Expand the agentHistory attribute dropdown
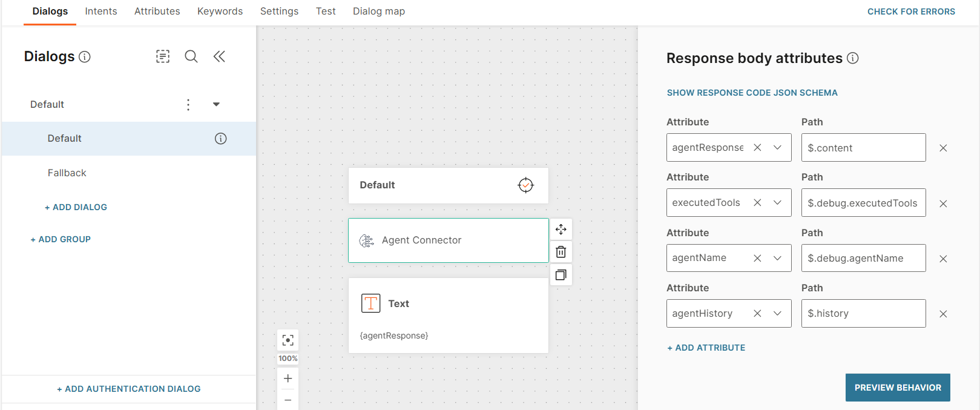The width and height of the screenshot is (980, 410). pos(778,314)
